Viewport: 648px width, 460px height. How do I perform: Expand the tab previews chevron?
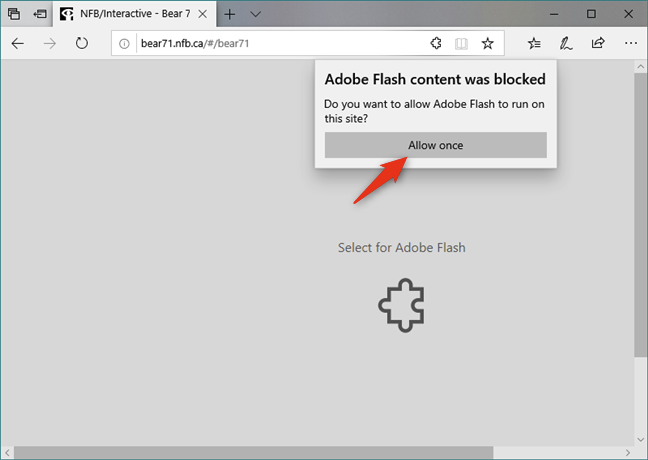pyautogui.click(x=255, y=14)
